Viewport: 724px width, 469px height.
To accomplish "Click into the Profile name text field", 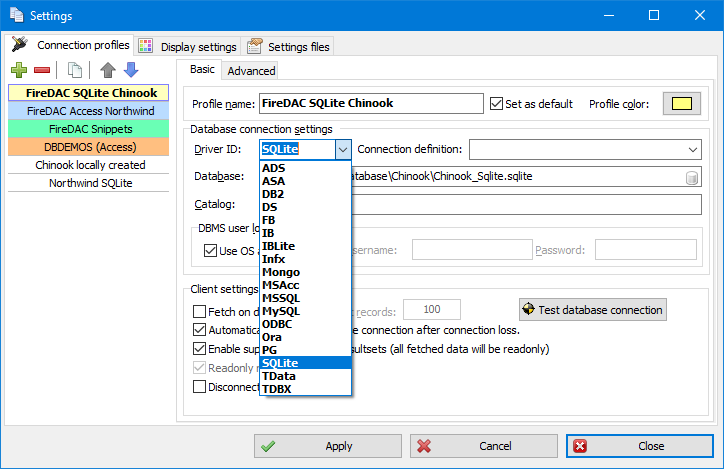I will [370, 103].
